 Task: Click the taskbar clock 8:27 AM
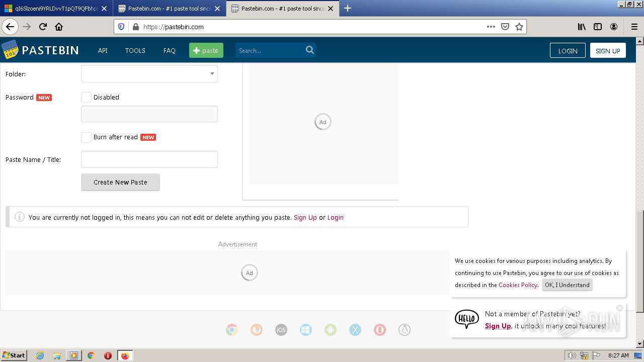click(x=618, y=355)
